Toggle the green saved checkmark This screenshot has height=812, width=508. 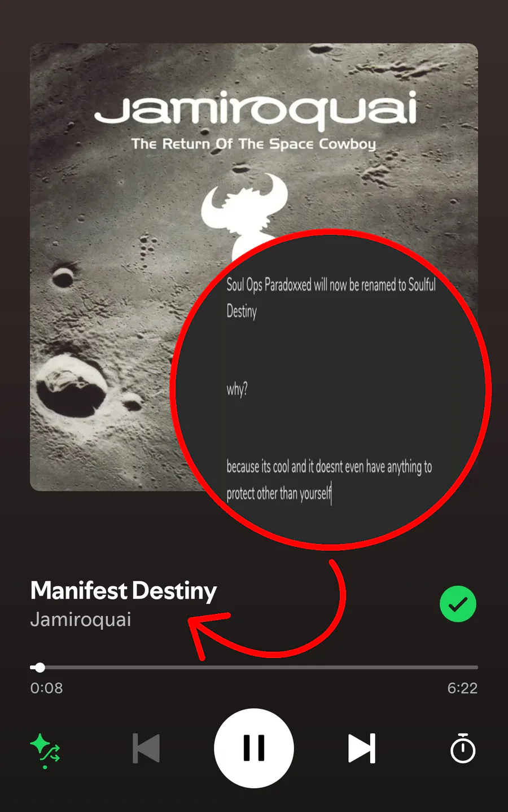(458, 604)
